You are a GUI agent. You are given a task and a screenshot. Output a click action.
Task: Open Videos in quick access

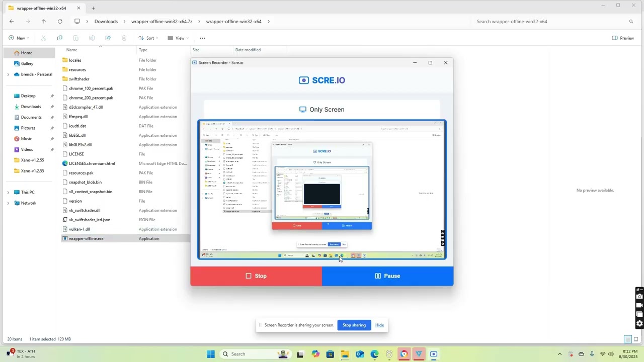tap(27, 149)
